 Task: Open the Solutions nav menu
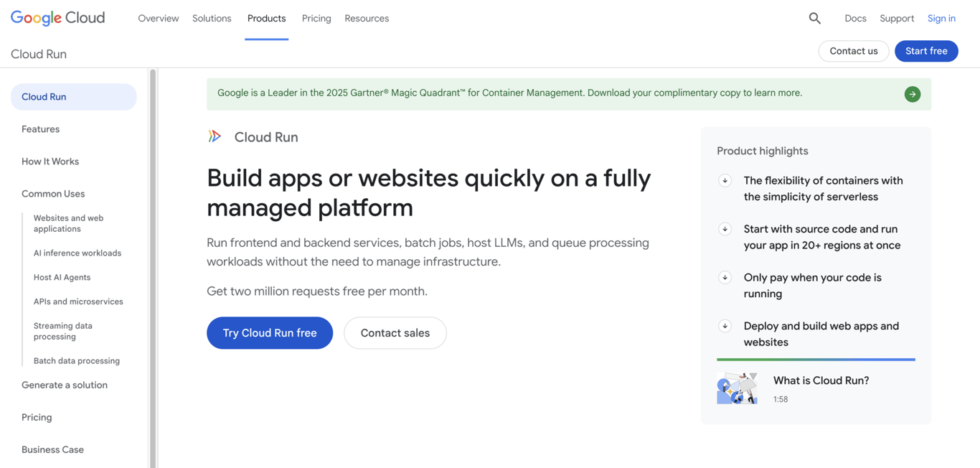pos(212,19)
